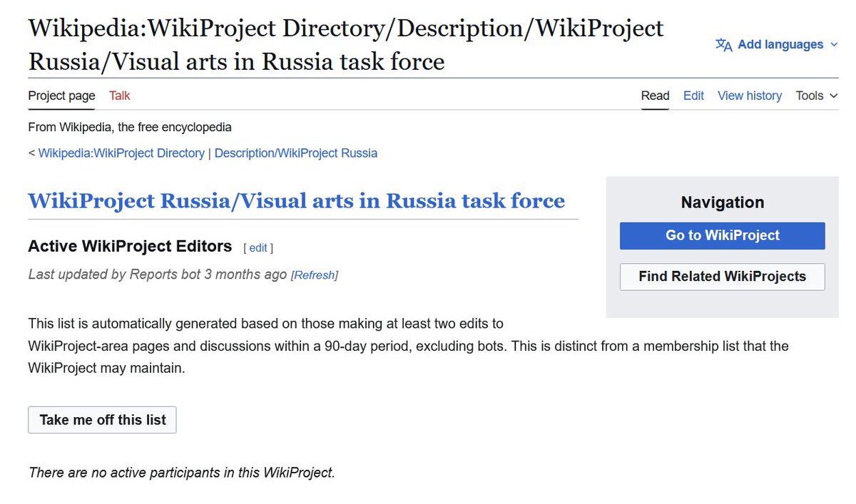856x504 pixels.
Task: Click the 'automatically generated' description paragraph
Action: [408, 346]
